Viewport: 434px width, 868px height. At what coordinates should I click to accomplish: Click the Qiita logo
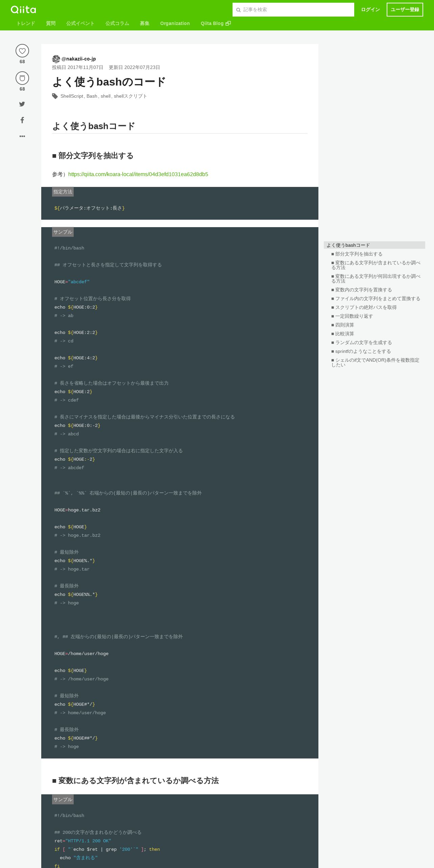pos(23,9)
